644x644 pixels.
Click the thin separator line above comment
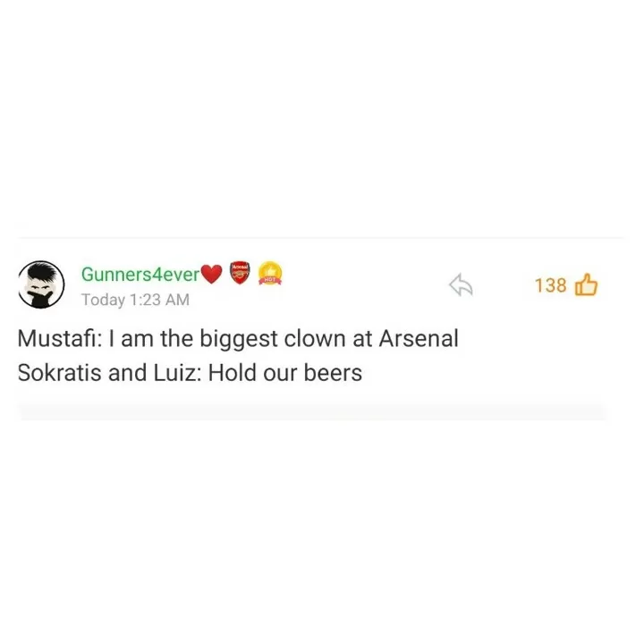coord(320,238)
